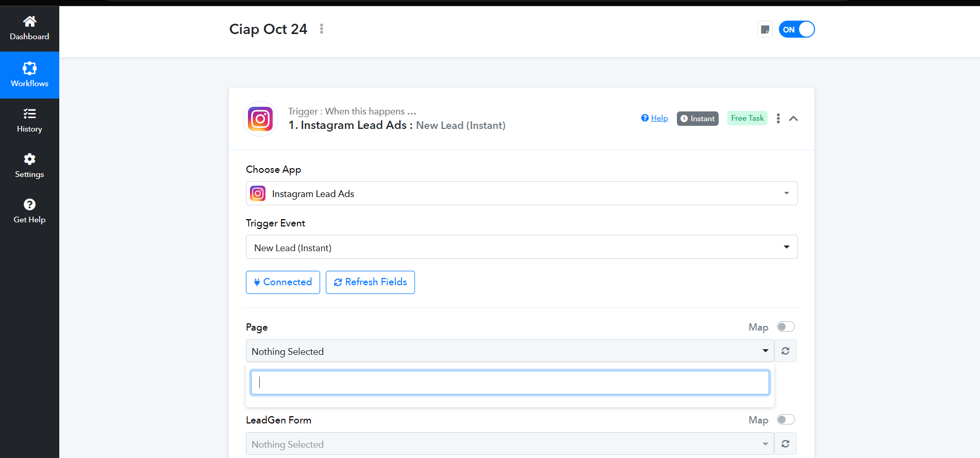Open the LeadGen Form dropdown
The width and height of the screenshot is (980, 458).
click(x=510, y=444)
